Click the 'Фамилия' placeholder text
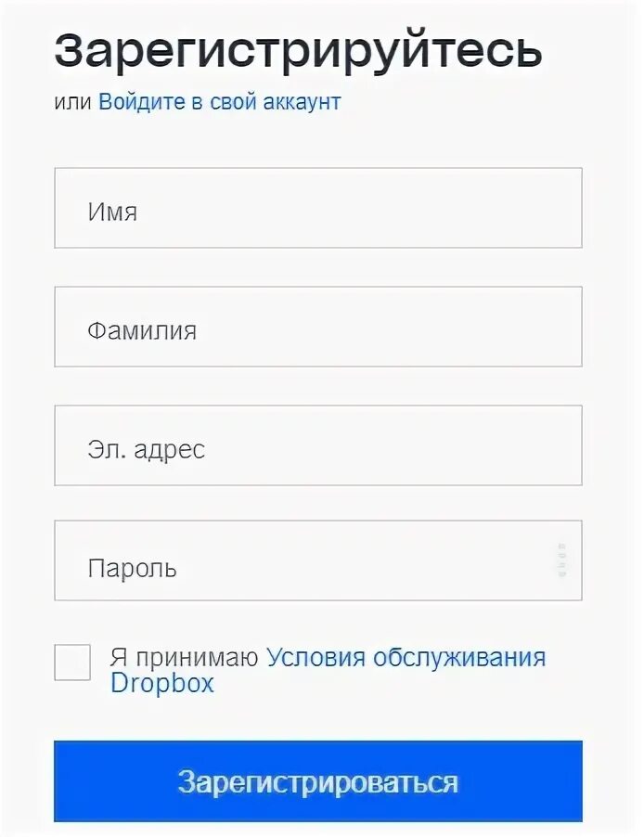Image resolution: width=644 pixels, height=837 pixels. coord(142,331)
